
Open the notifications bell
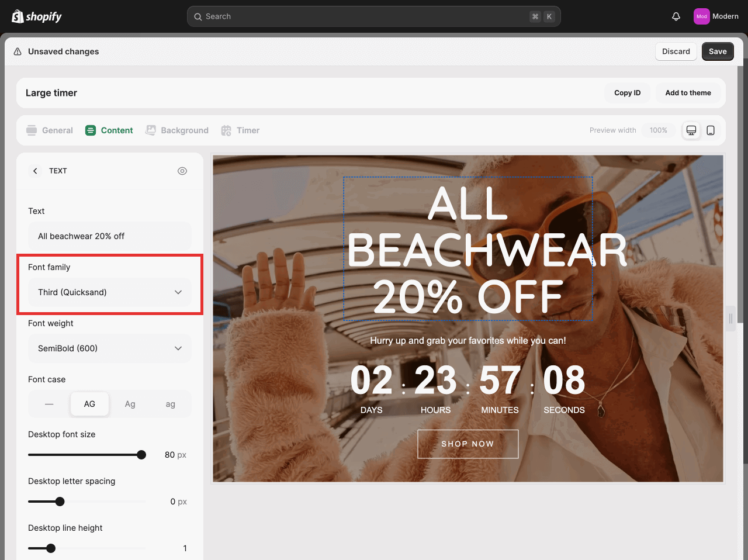[676, 16]
